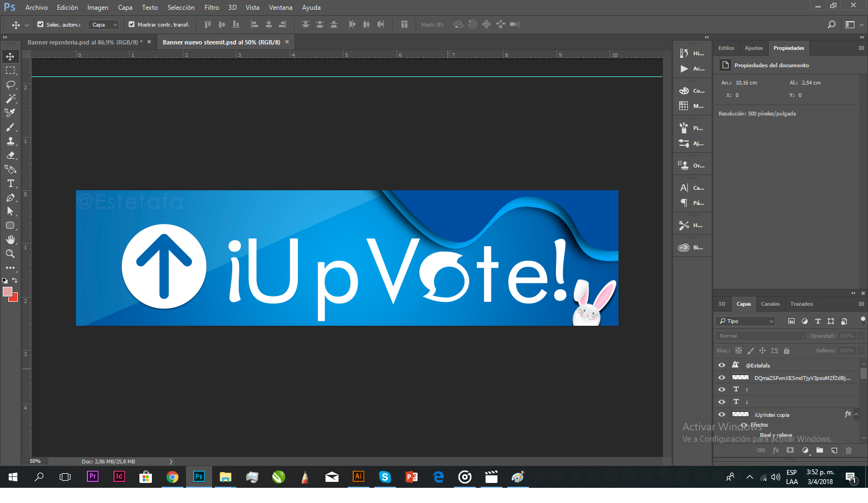Screen dimensions: 868x503
Task: Delete layer with trash icon
Action: [x=849, y=450]
